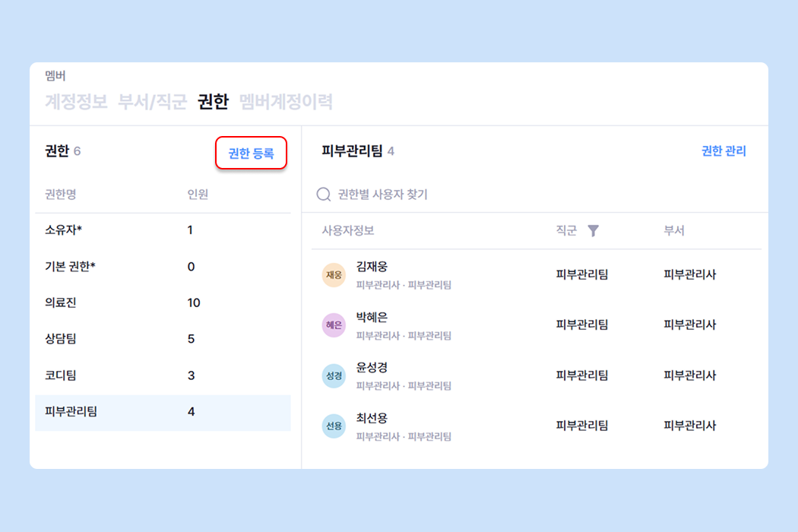
Task: Switch to the 부서/직군 tab
Action: click(x=153, y=102)
